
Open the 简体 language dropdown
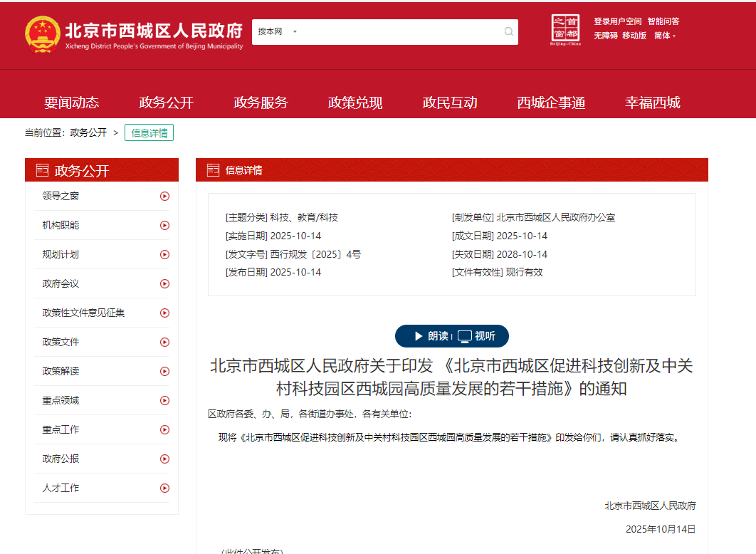click(663, 36)
